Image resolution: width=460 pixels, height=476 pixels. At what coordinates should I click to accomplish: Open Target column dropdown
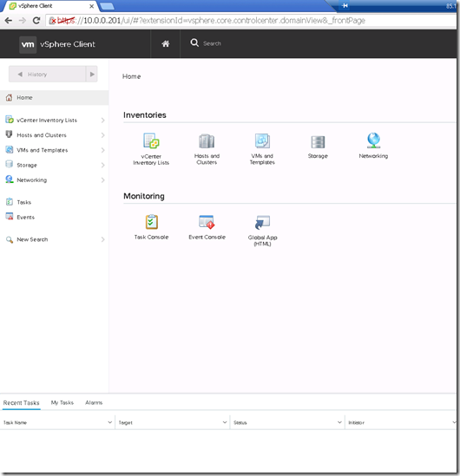click(x=225, y=422)
